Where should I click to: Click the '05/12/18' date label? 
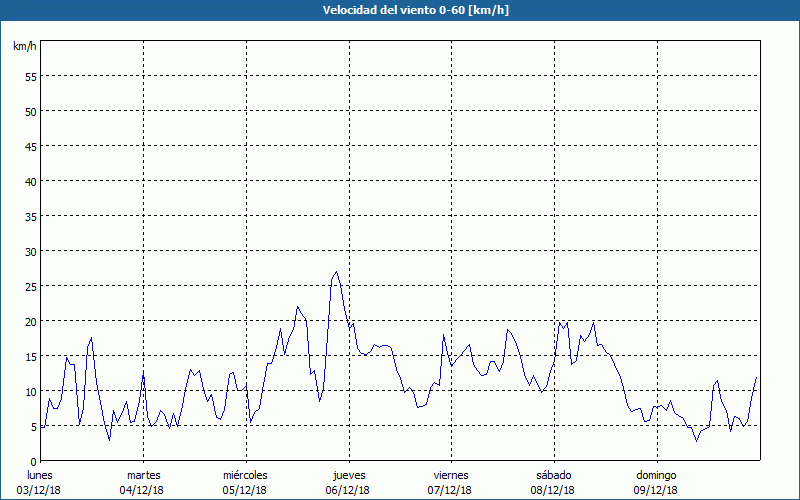point(244,490)
